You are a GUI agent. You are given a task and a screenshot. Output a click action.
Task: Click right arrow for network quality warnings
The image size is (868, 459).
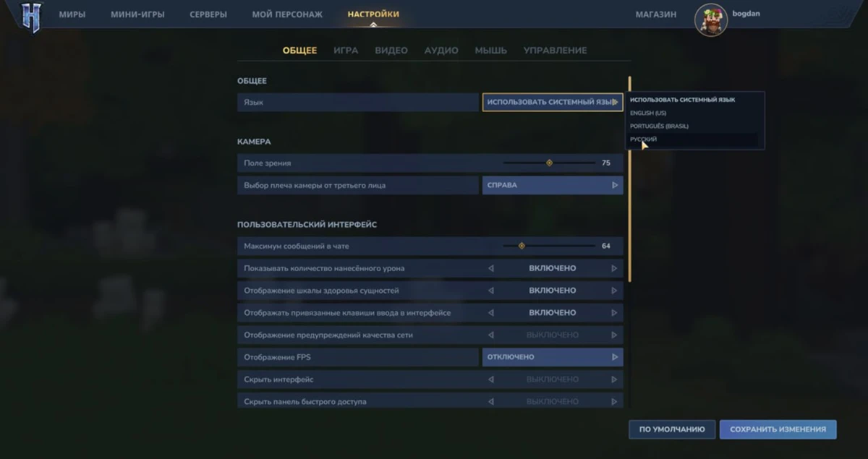[615, 335]
